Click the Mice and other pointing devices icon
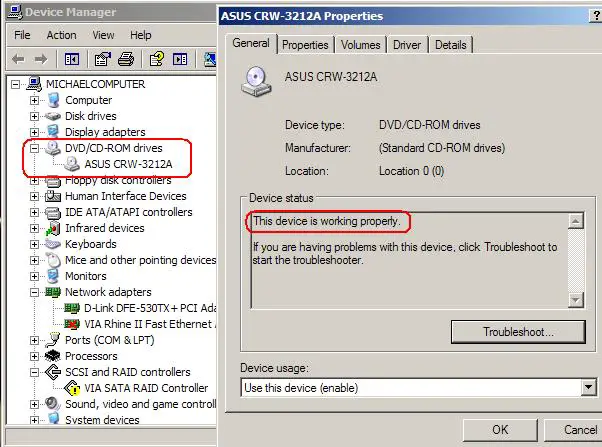Image resolution: width=602 pixels, height=447 pixels. (54, 260)
